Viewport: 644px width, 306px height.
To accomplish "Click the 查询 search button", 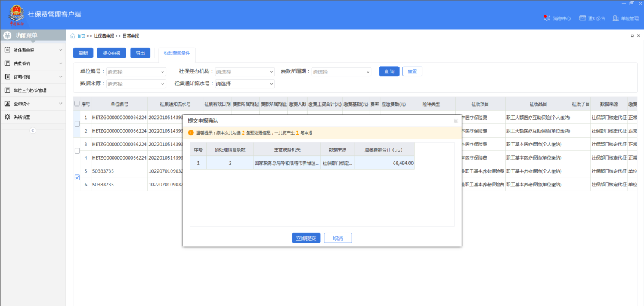I will pyautogui.click(x=389, y=71).
